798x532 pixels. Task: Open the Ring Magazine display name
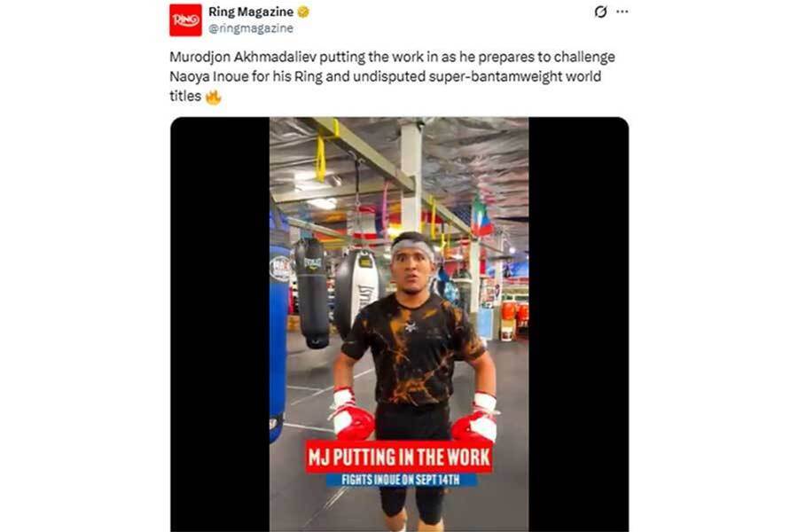pos(251,12)
